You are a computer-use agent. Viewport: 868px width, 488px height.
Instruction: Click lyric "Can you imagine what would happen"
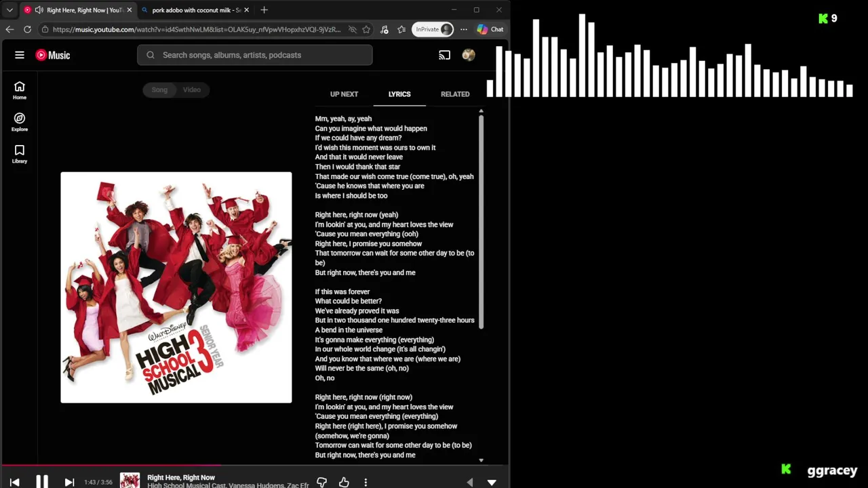pyautogui.click(x=371, y=128)
